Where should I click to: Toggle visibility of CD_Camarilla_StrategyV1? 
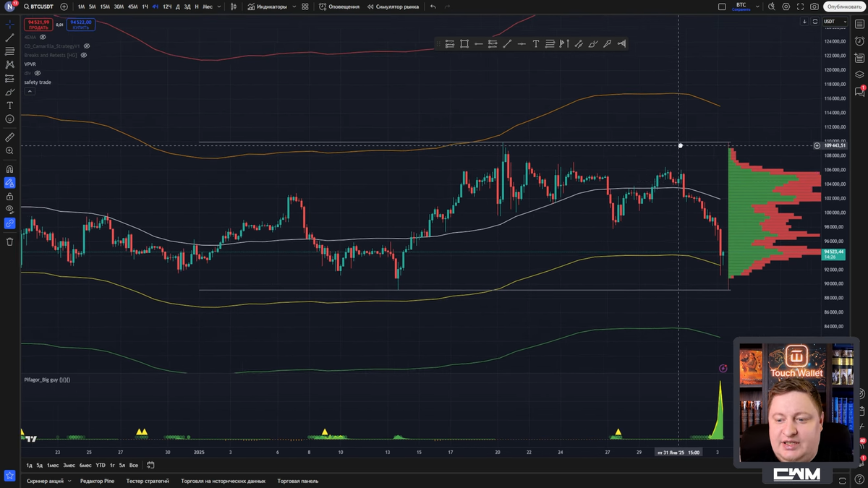pyautogui.click(x=87, y=46)
